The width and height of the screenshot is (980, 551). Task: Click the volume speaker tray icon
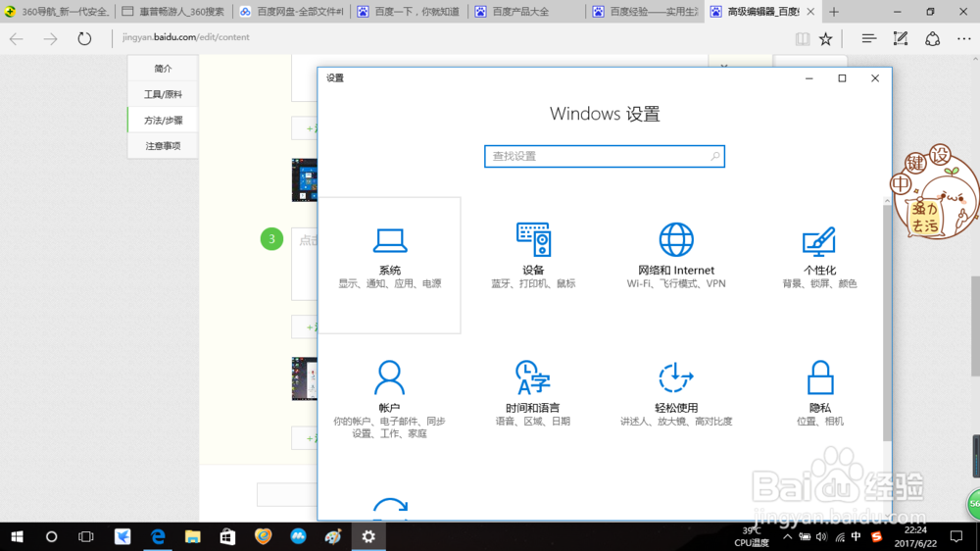point(821,536)
